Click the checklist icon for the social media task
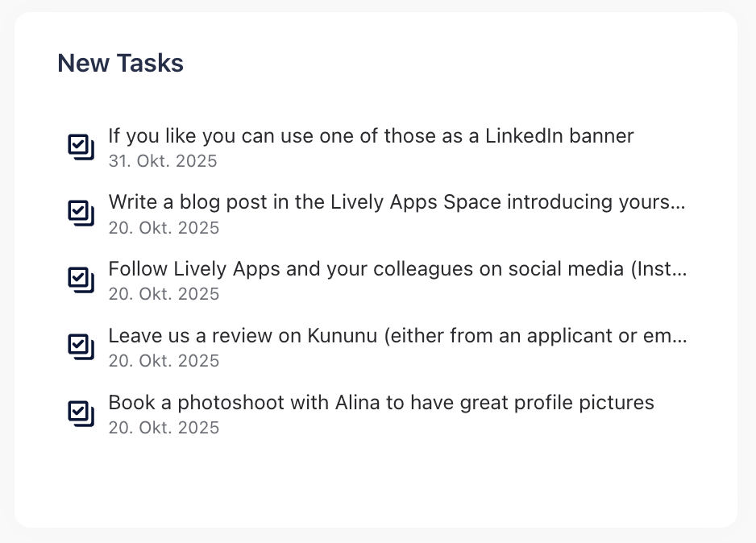The image size is (756, 543). (x=81, y=280)
